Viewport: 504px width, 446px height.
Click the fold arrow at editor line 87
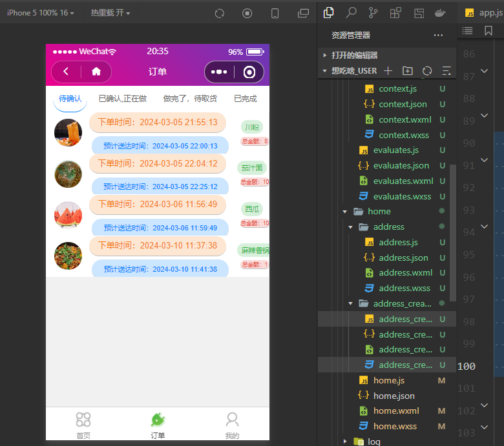tap(485, 70)
